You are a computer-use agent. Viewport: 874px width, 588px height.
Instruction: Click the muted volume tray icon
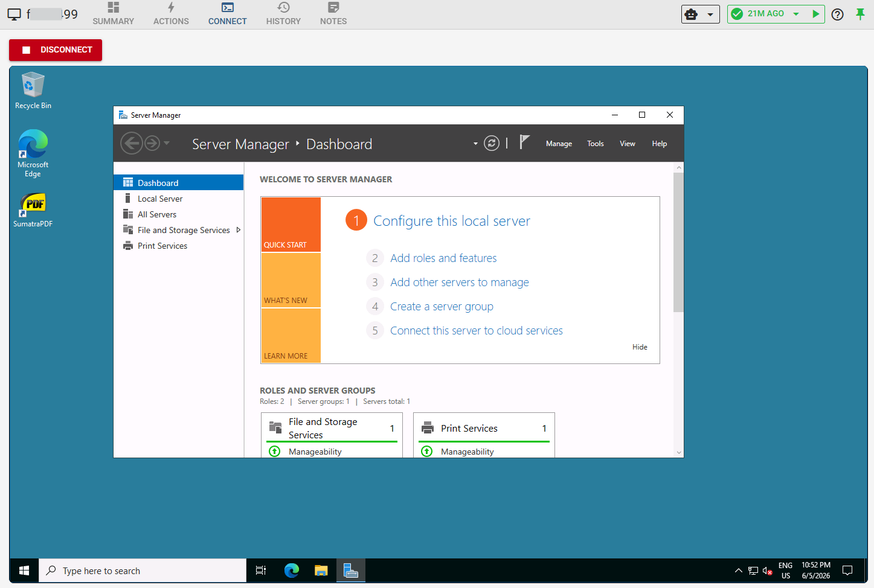[x=768, y=570]
